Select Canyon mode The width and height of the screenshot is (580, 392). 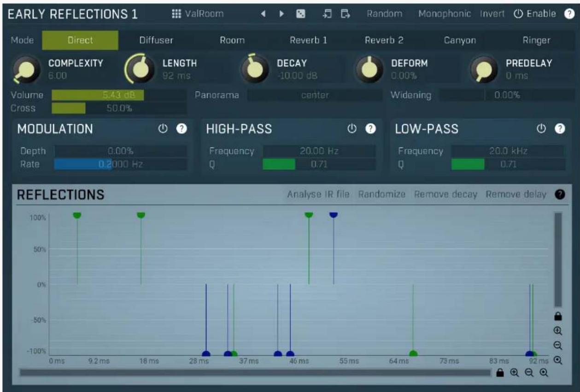[460, 40]
